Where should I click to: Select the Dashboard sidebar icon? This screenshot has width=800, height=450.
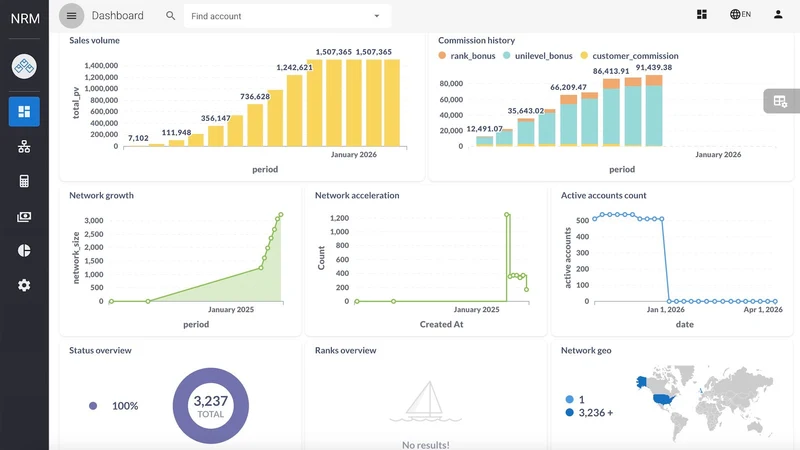(24, 111)
